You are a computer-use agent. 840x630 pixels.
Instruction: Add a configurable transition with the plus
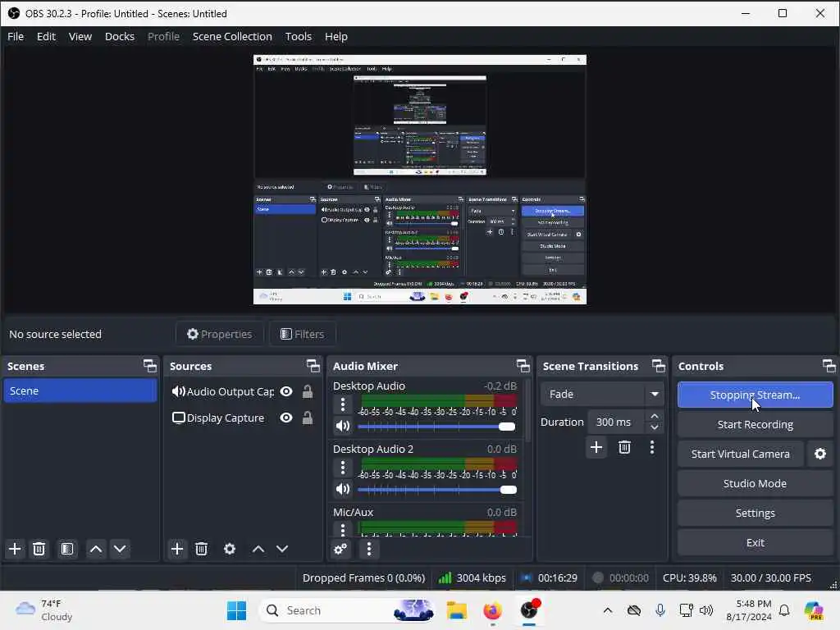pos(596,447)
